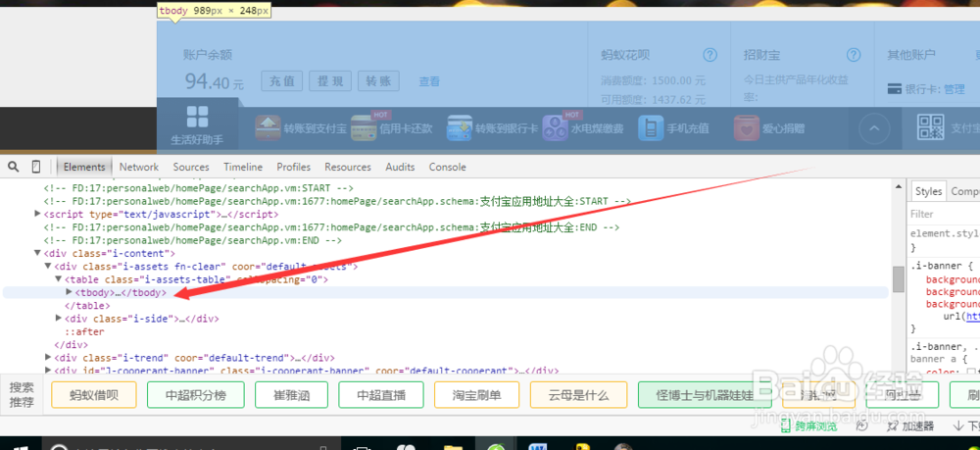Click the DevTools inspect magnifier icon
The width and height of the screenshot is (980, 450).
point(13,167)
